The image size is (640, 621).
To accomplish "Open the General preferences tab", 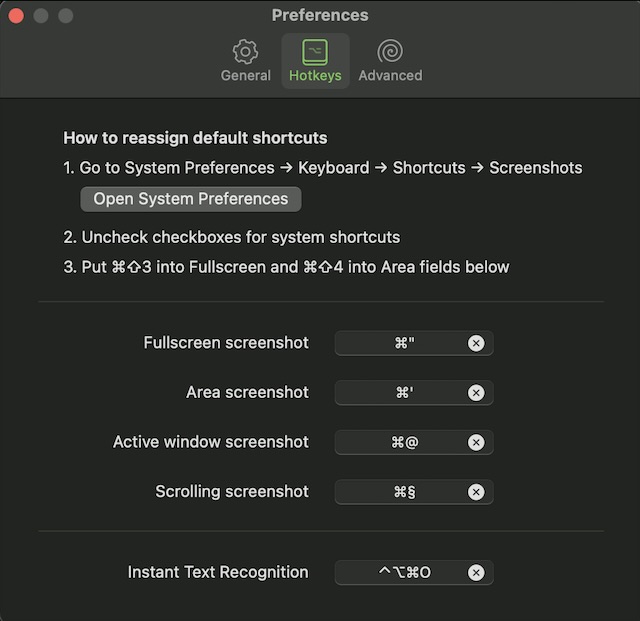I will coord(245,61).
